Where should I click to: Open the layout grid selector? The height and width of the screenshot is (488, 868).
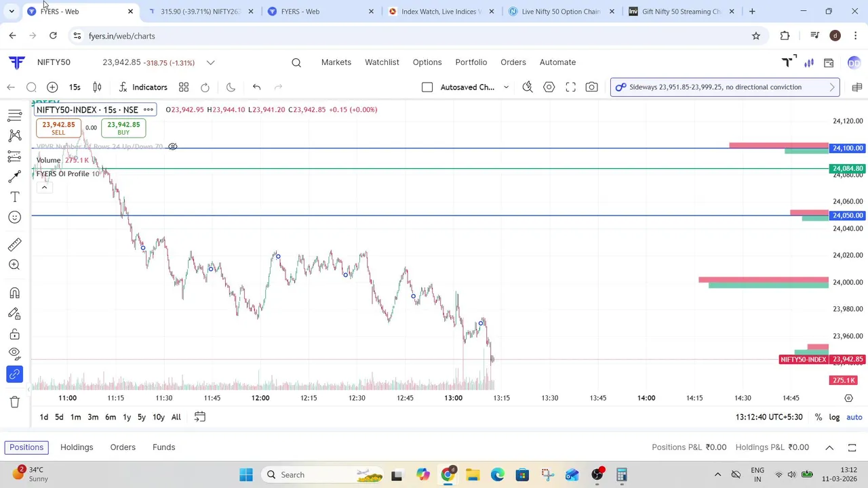pyautogui.click(x=184, y=87)
